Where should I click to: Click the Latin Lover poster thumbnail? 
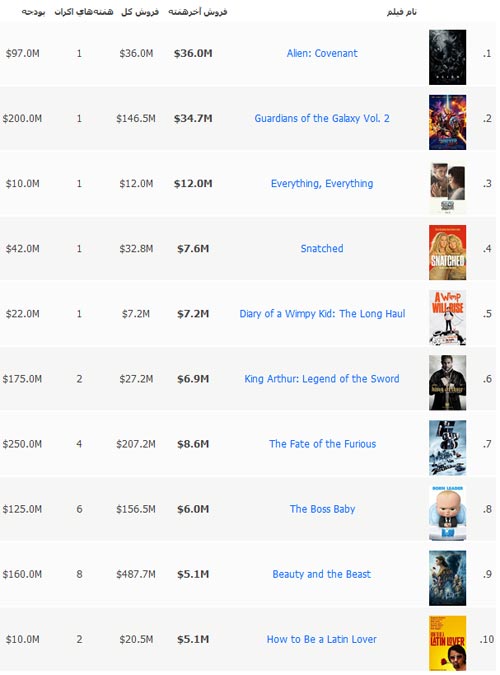[x=447, y=643]
